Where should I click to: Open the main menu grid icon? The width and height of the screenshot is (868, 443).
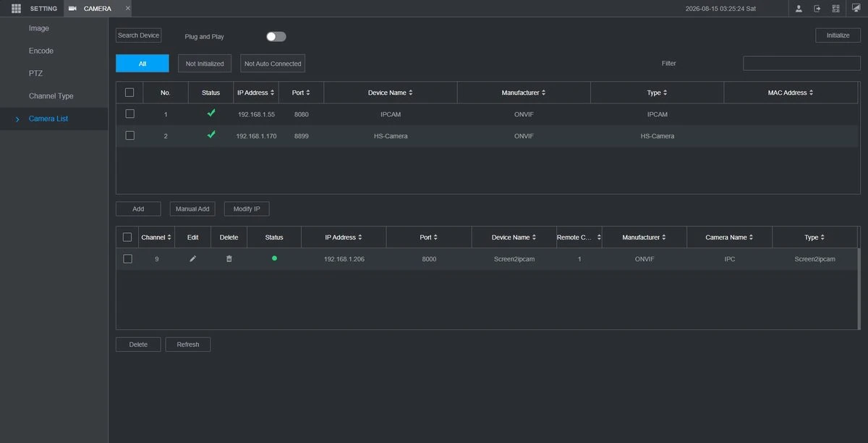click(16, 9)
